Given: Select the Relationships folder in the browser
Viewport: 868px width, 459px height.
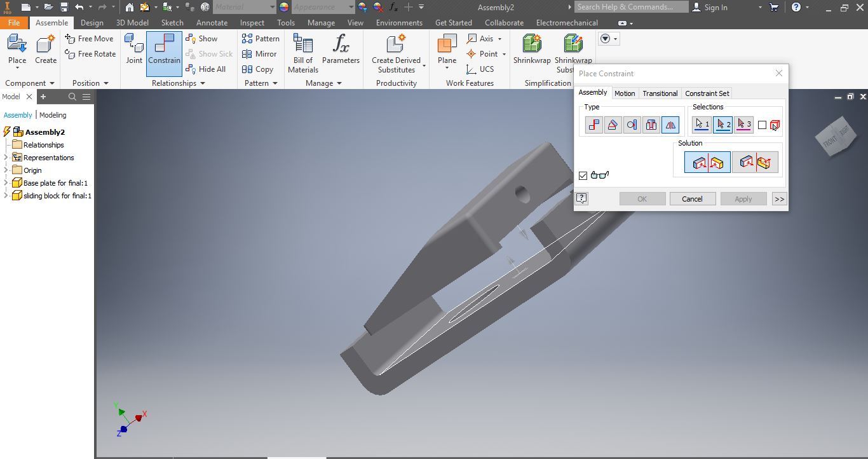Looking at the screenshot, I should (43, 145).
